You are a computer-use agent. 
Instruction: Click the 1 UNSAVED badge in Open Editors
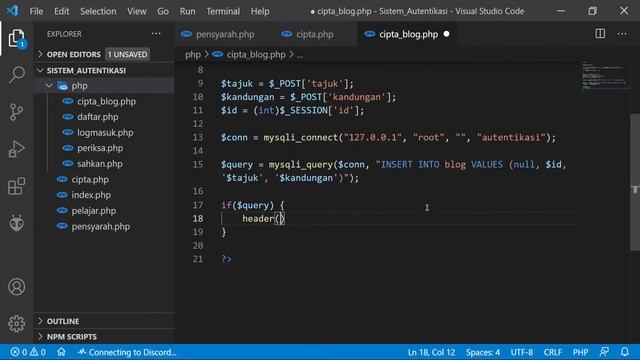click(127, 54)
